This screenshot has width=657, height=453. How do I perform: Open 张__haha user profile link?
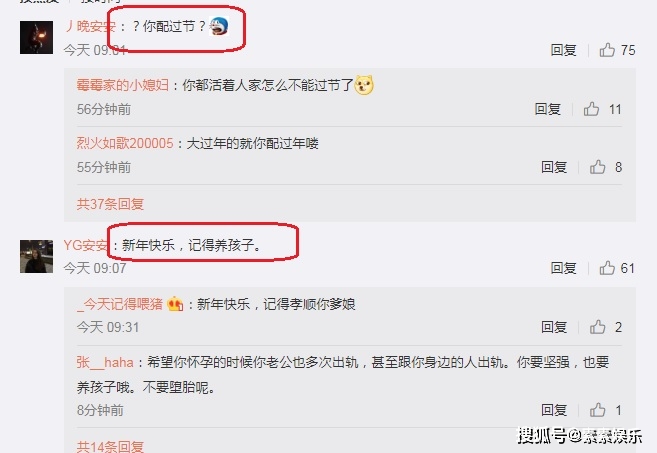[x=105, y=362]
